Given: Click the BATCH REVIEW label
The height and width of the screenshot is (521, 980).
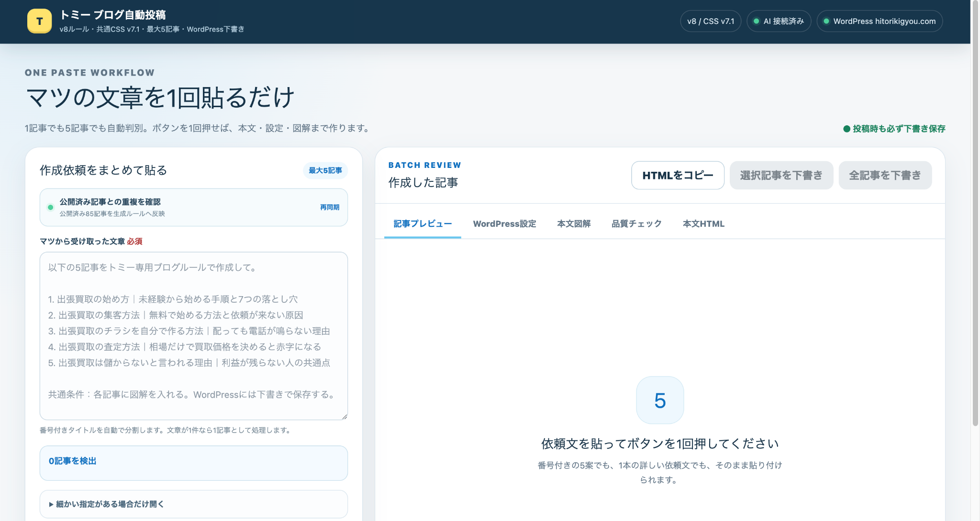Looking at the screenshot, I should pos(424,165).
